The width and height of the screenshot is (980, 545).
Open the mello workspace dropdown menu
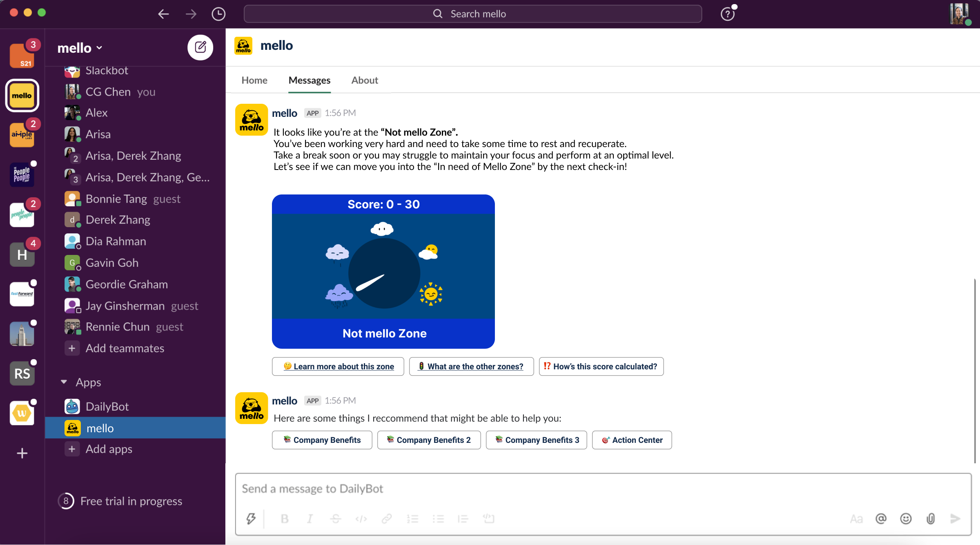click(x=80, y=48)
